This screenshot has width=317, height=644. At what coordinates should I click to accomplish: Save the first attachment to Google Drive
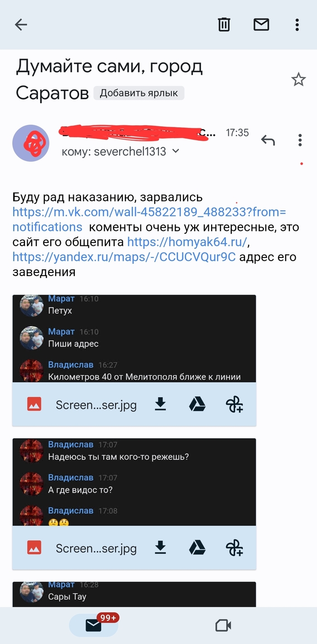click(197, 404)
